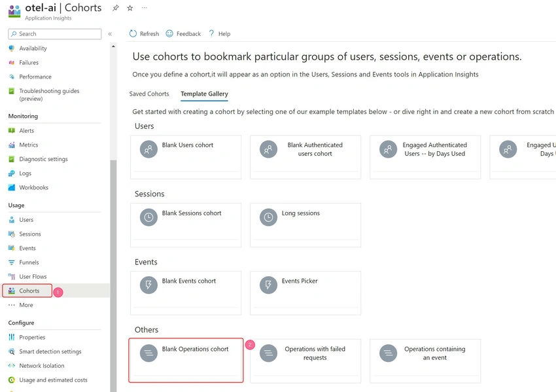Viewport: 556px width, 392px height.
Task: Mark page as favorite with star icon
Action: pos(130,8)
